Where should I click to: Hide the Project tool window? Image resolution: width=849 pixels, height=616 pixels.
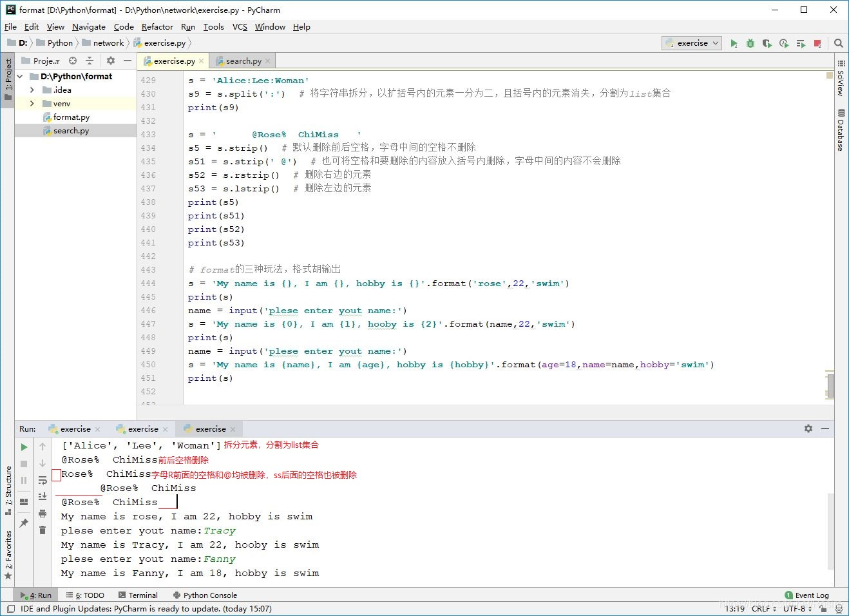(128, 61)
